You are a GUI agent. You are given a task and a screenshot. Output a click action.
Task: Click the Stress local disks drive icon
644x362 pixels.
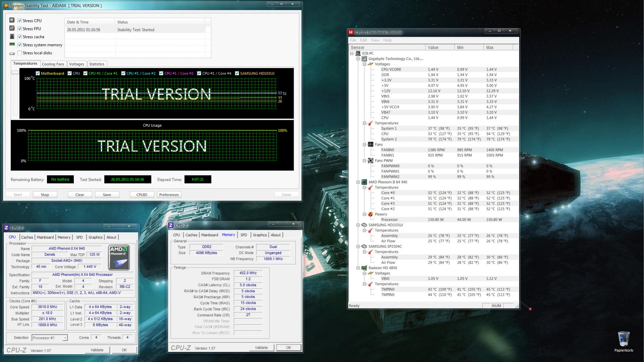12,53
